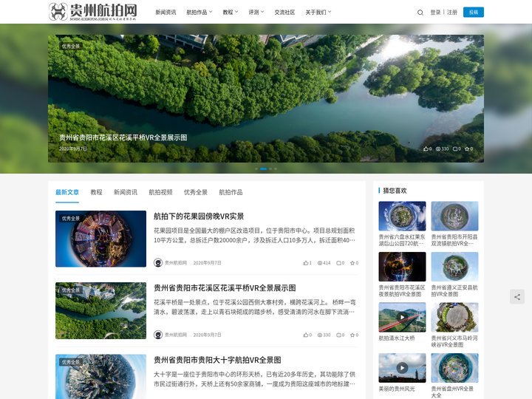The image size is (532, 399).
Task: Switch to the 航拍作品 content tab
Action: [x=231, y=192]
